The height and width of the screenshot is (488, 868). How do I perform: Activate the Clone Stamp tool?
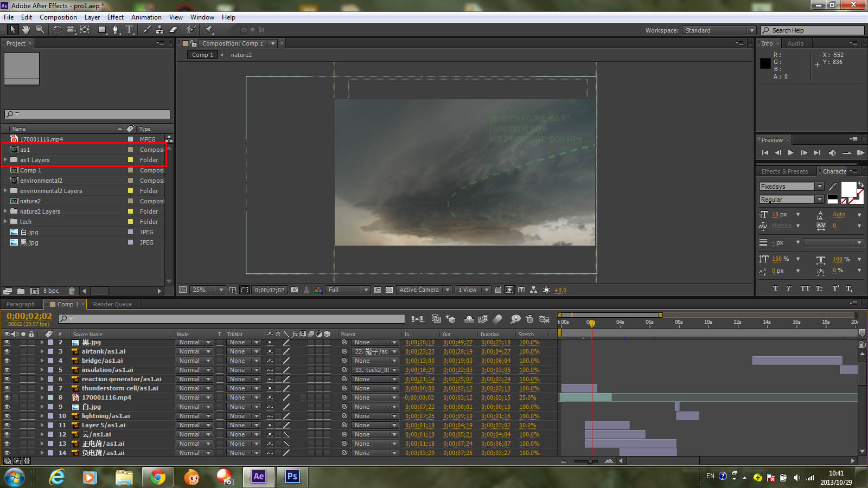[159, 30]
